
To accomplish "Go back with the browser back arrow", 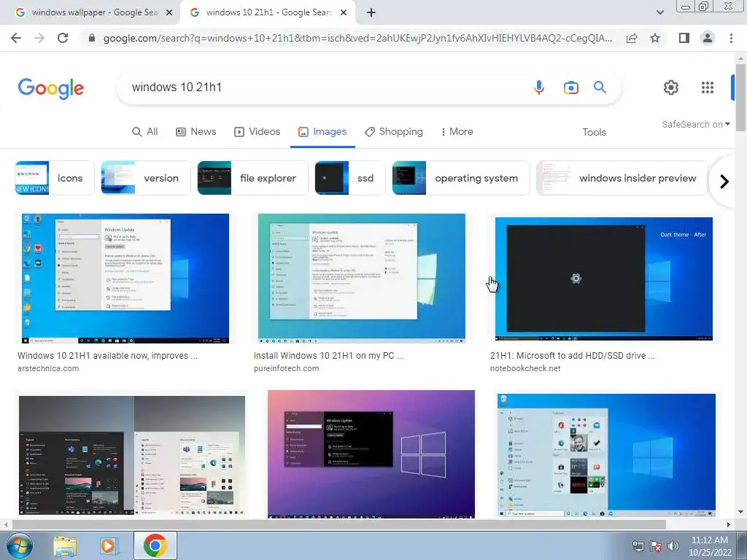I will click(16, 38).
